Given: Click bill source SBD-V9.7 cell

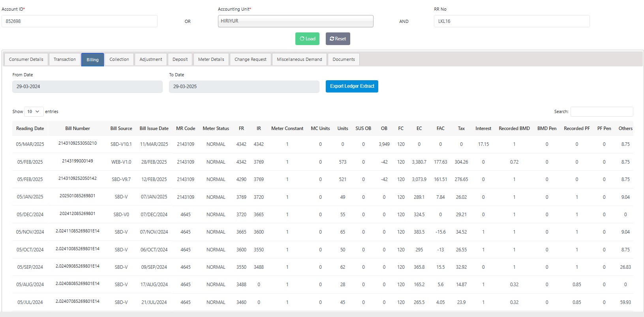Looking at the screenshot, I should click(x=121, y=179).
